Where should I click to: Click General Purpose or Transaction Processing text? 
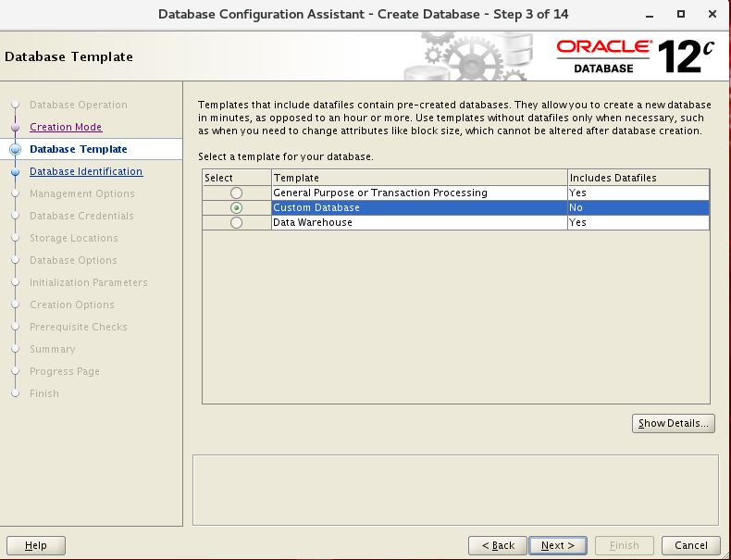380,193
